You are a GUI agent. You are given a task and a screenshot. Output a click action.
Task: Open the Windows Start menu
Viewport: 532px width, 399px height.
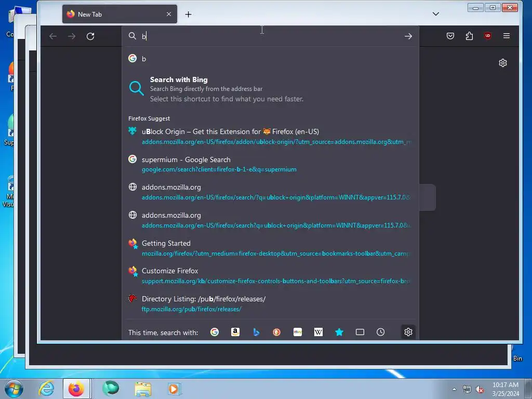tap(13, 389)
